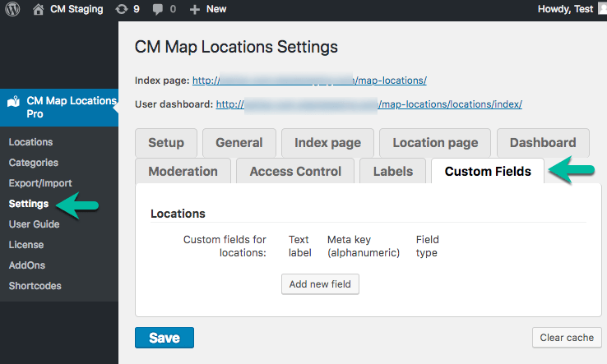607x364 pixels.
Task: Open the Howdy, Test user menu
Action: (564, 10)
